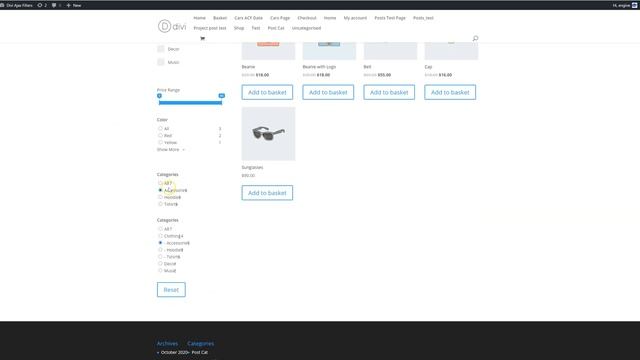The width and height of the screenshot is (640, 360).
Task: Go to the Shop menu item
Action: (x=239, y=28)
